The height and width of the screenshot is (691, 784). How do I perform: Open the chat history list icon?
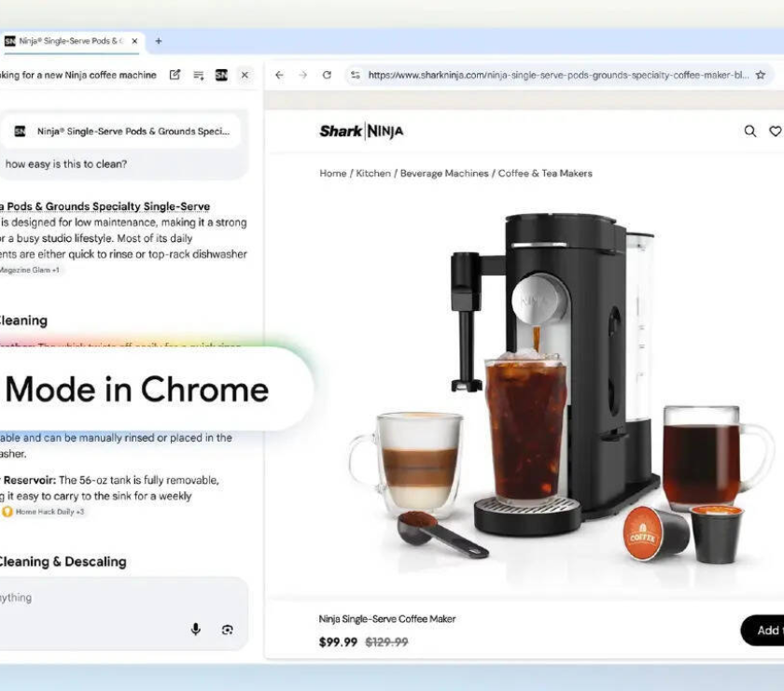198,75
